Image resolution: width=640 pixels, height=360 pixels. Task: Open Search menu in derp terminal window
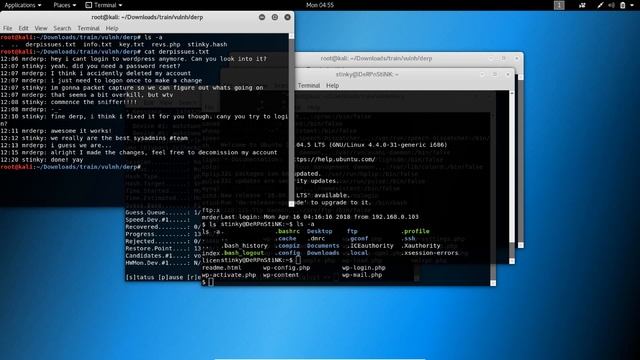[62, 28]
